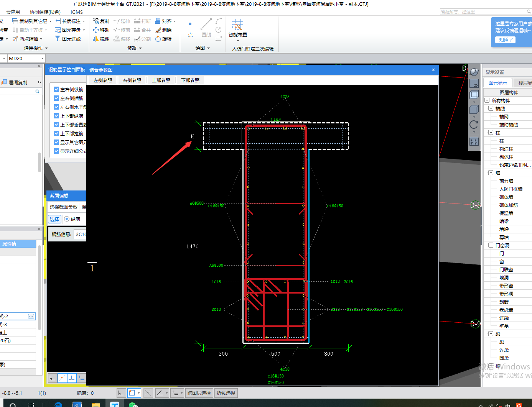Click the orthogonal snap icon in status bar
The width and height of the screenshot is (532, 407).
(121, 393)
